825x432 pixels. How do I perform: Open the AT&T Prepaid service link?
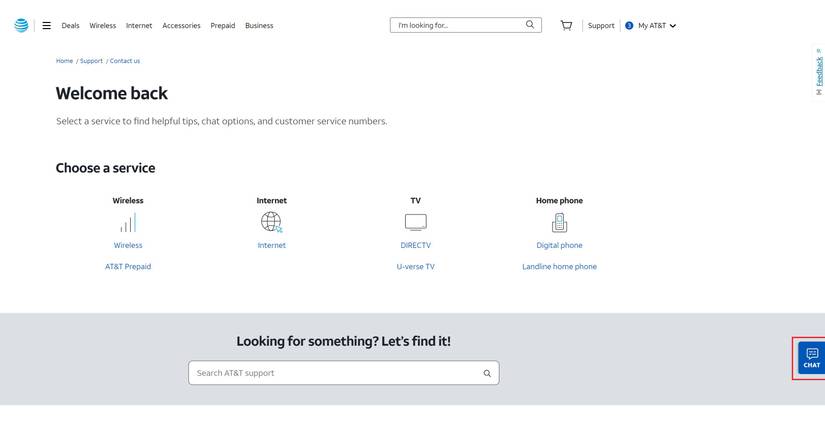(128, 267)
